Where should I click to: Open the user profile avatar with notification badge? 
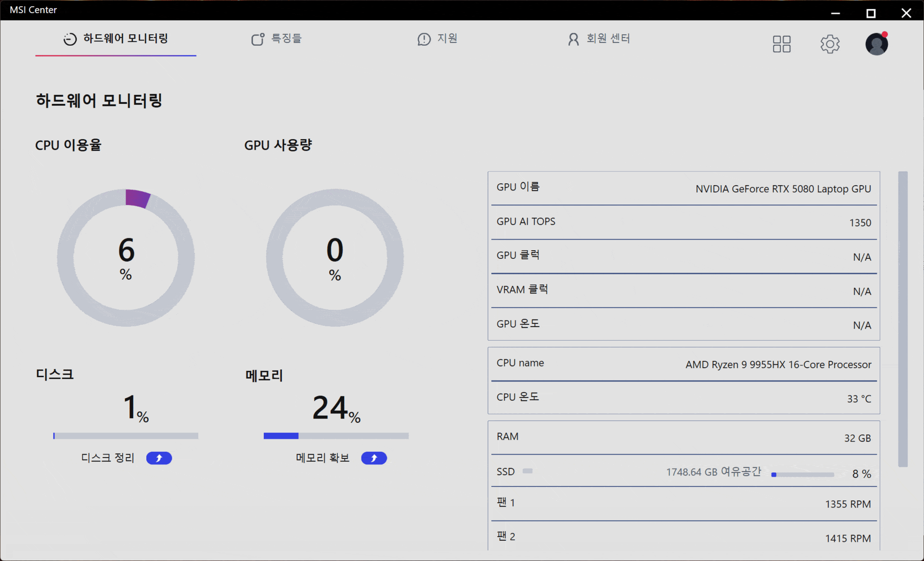click(x=876, y=44)
